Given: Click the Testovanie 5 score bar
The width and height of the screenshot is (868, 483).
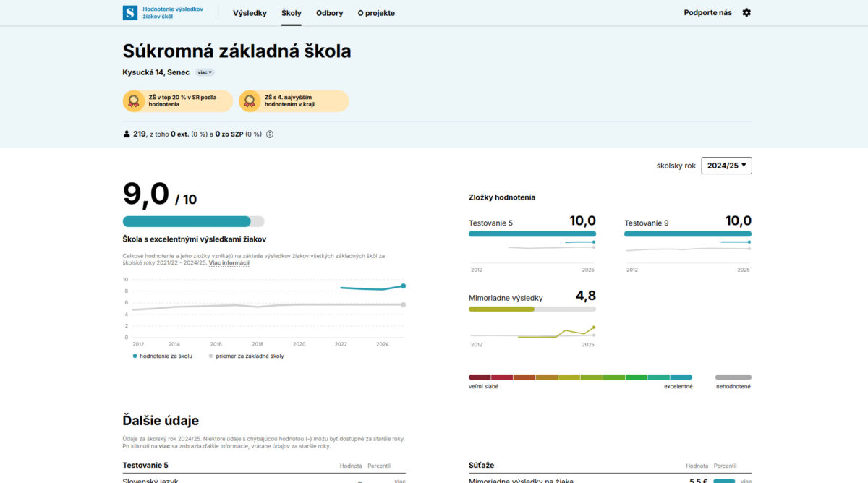Looking at the screenshot, I should tap(532, 234).
